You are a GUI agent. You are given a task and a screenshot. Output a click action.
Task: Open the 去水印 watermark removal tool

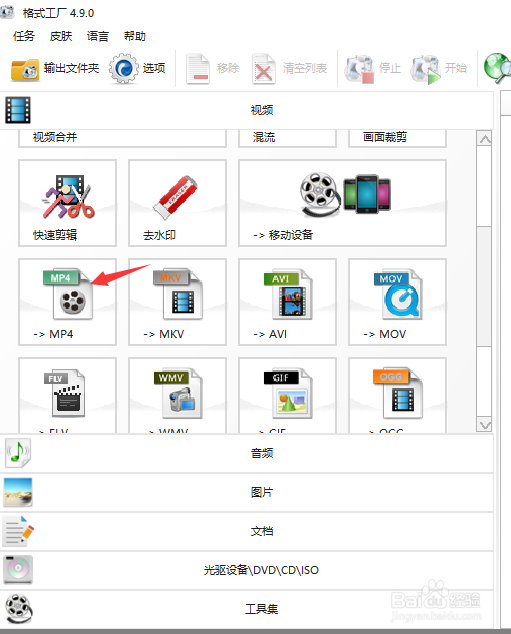(177, 203)
